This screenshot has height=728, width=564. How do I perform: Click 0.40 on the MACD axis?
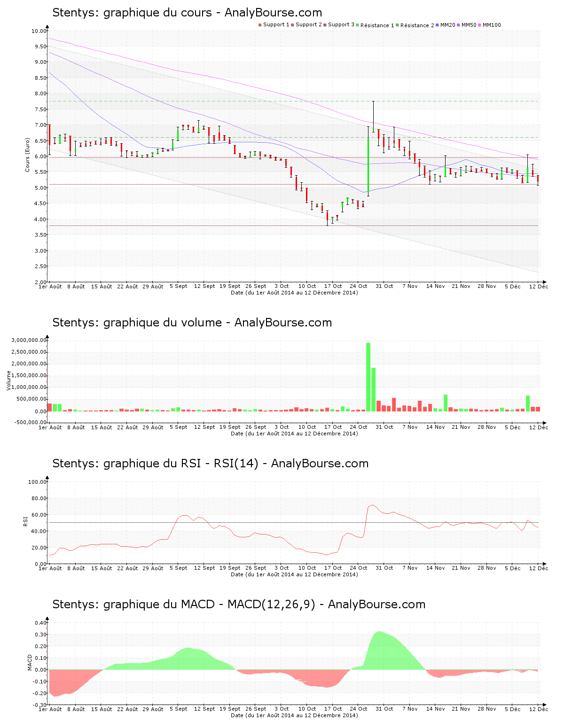coord(41,623)
